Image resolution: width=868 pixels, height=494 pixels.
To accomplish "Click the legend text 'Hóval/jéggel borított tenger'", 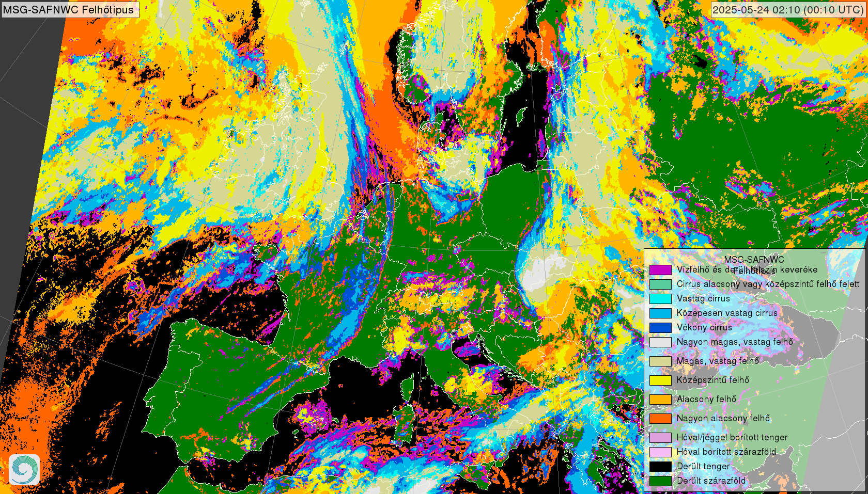I will click(732, 437).
